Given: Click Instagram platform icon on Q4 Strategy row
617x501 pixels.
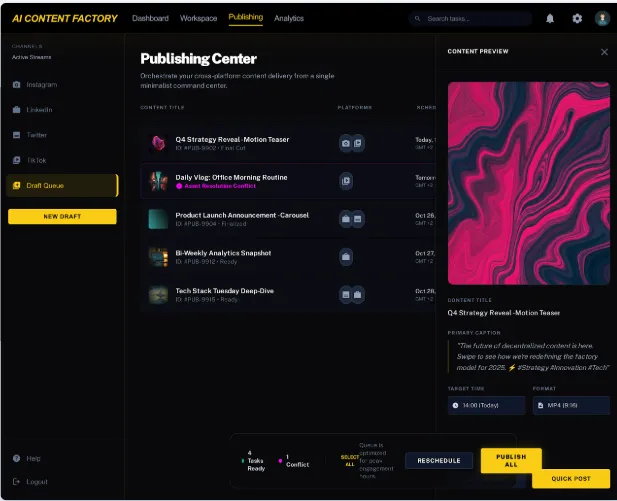Looking at the screenshot, I should 345,143.
